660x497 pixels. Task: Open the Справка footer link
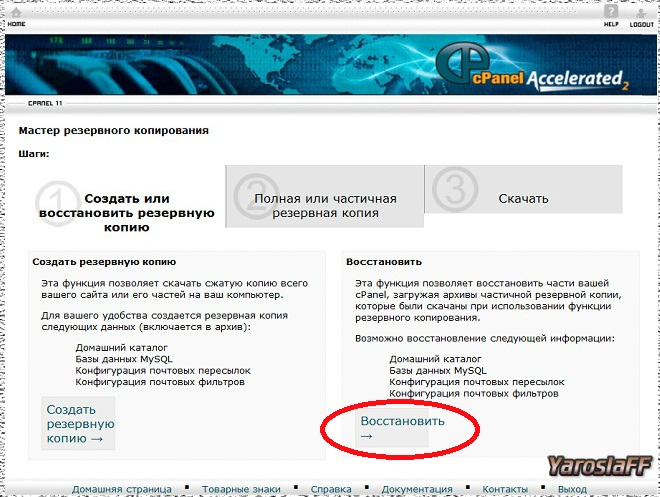(331, 489)
